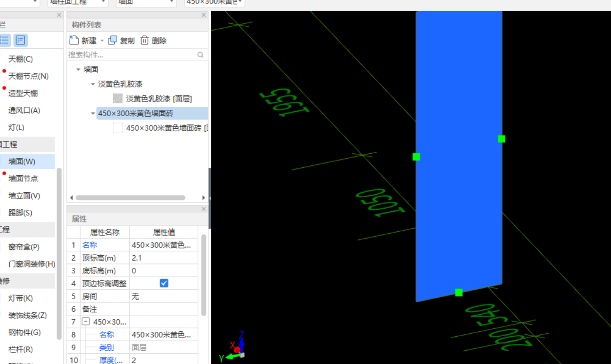The width and height of the screenshot is (611, 364).
Task: Click the 复制 copy component icon
Action: [x=113, y=40]
